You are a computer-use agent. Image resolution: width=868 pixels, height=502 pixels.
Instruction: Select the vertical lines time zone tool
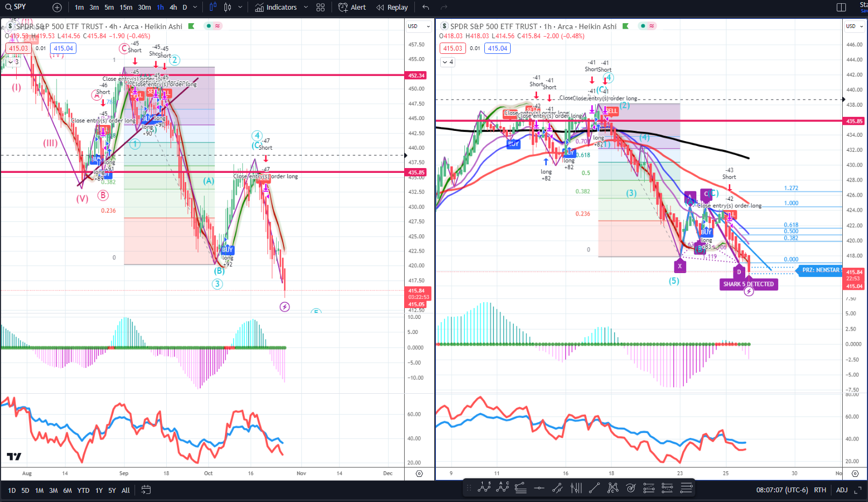point(576,488)
